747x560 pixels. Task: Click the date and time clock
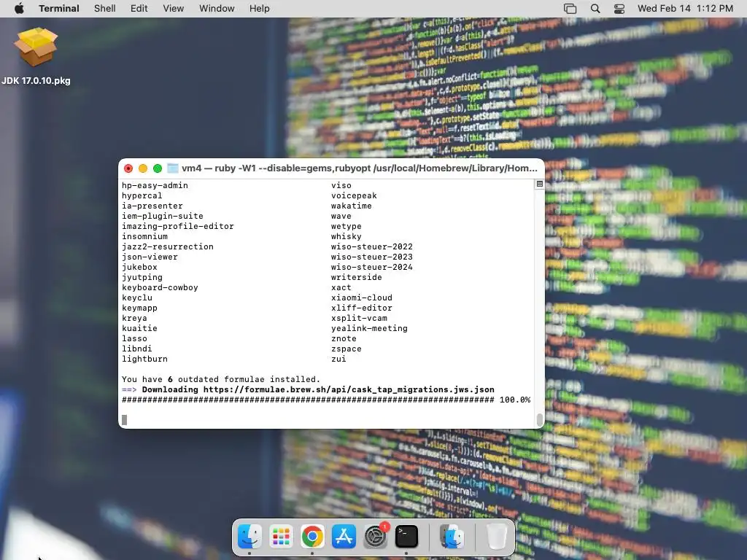coord(685,9)
